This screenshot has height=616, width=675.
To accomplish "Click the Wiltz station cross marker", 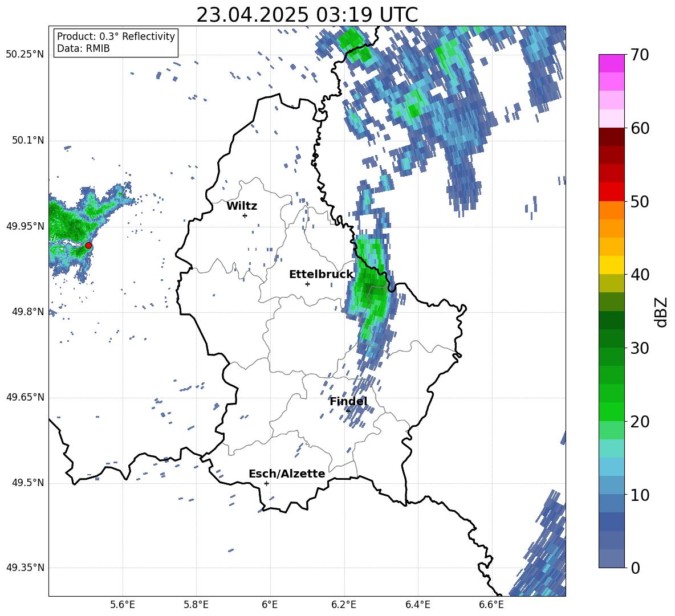I will click(x=245, y=215).
